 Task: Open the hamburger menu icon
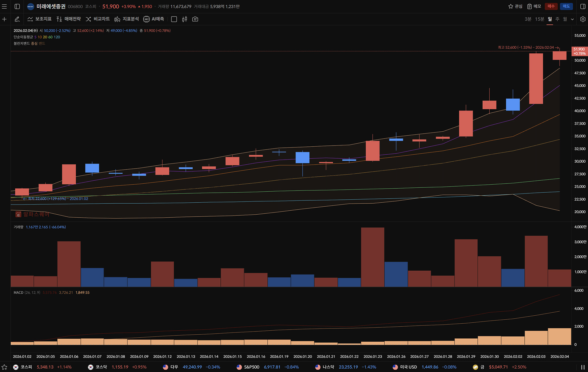(x=4, y=6)
